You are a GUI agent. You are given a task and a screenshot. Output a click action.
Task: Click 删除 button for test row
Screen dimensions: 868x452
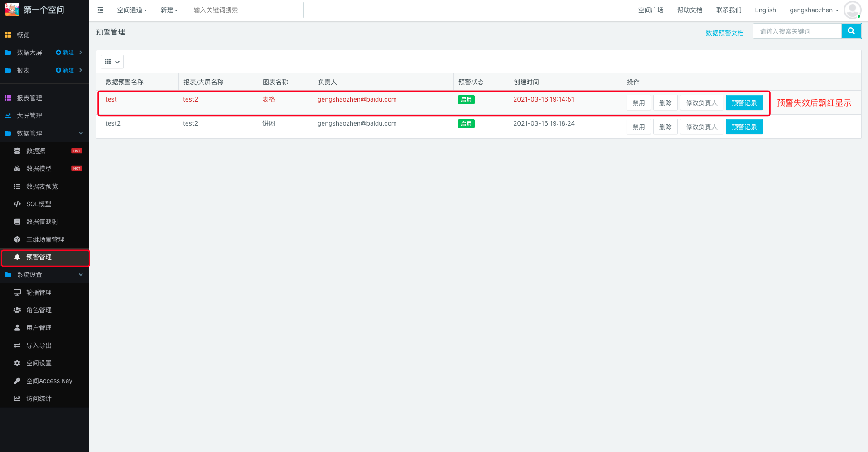pyautogui.click(x=665, y=103)
